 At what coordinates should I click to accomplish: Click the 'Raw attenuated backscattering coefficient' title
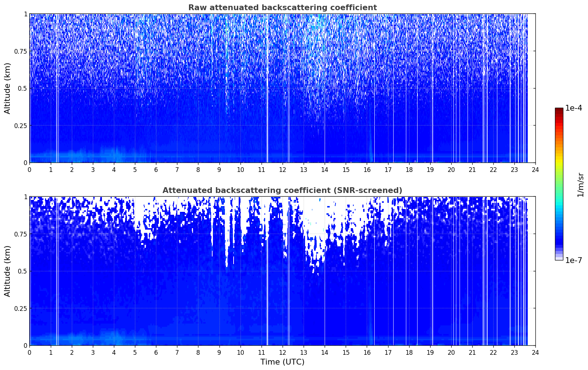[x=282, y=8]
